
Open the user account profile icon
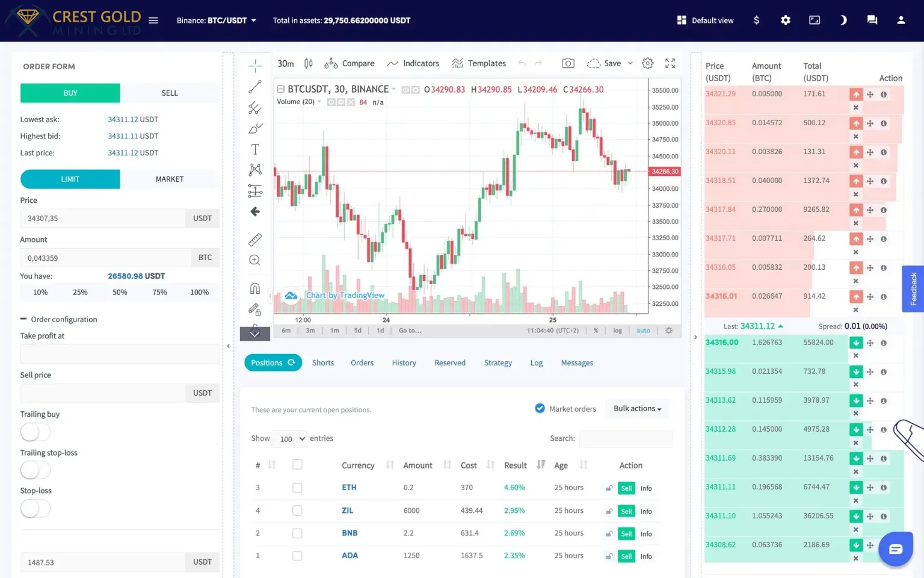pyautogui.click(x=901, y=20)
